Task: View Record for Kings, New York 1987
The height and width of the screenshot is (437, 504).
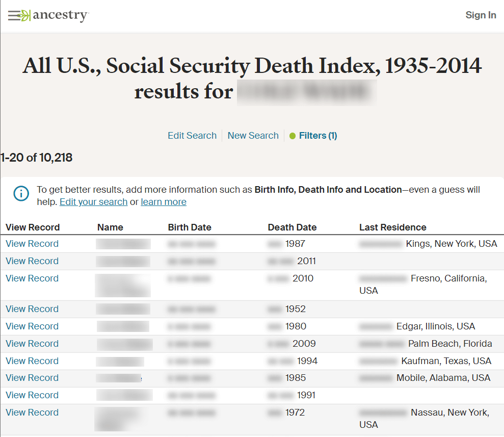Action: pos(32,244)
